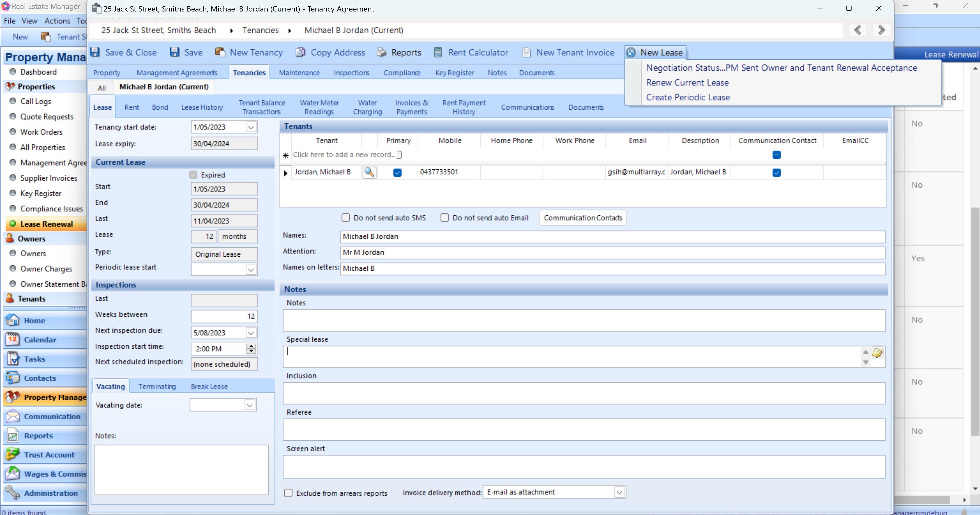Expand the Tenancy start date dropdown
Screen dimensions: 980x515
(251, 127)
